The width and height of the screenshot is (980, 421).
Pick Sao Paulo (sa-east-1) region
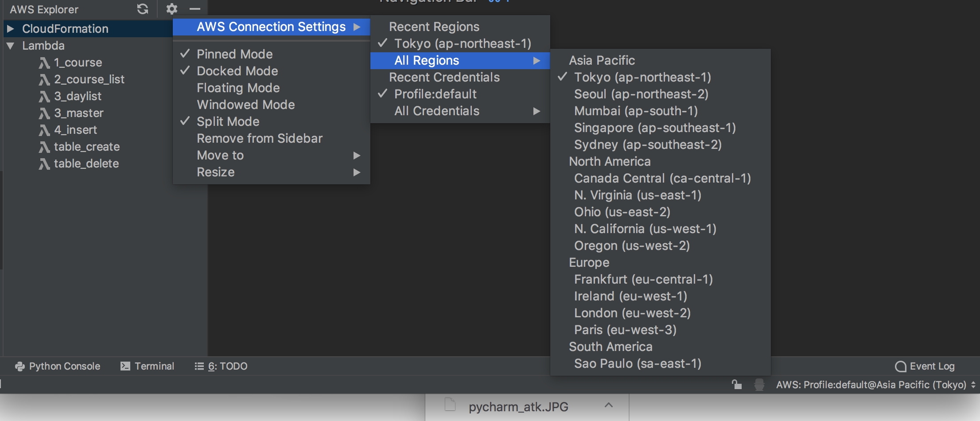(x=660, y=363)
